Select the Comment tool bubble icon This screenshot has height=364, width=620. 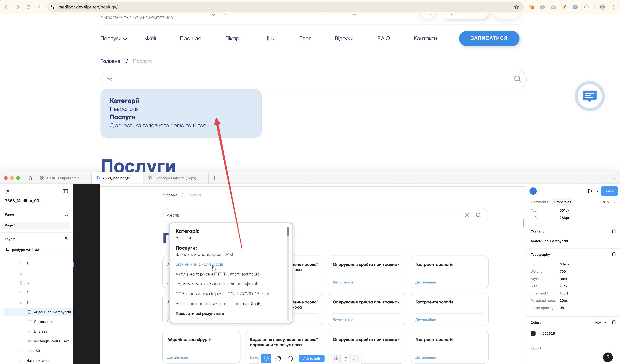coord(290,359)
